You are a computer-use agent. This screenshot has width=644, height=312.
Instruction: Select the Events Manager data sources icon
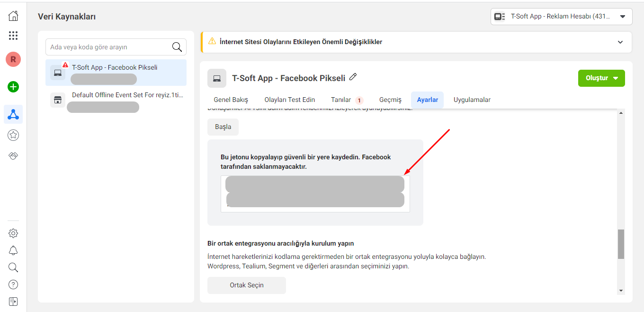(13, 114)
